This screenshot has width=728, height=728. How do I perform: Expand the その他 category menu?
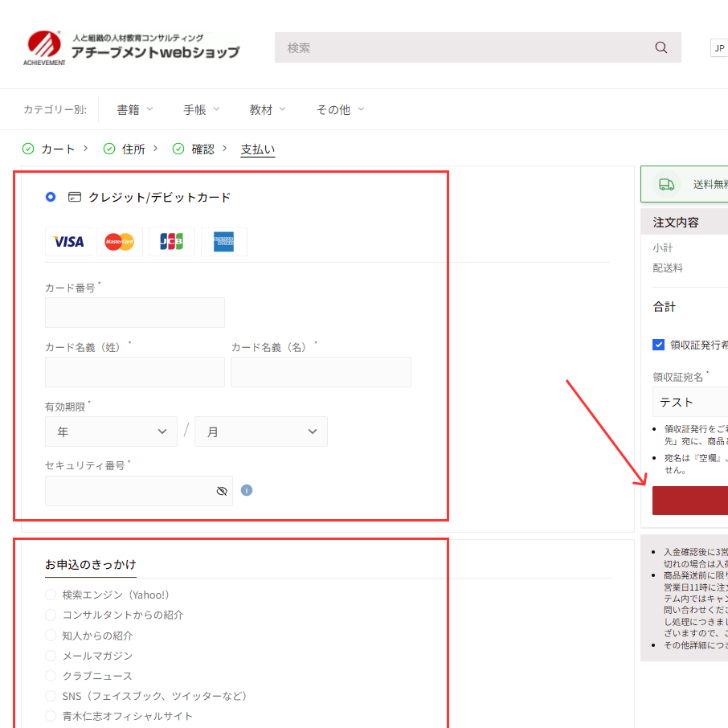pyautogui.click(x=341, y=109)
